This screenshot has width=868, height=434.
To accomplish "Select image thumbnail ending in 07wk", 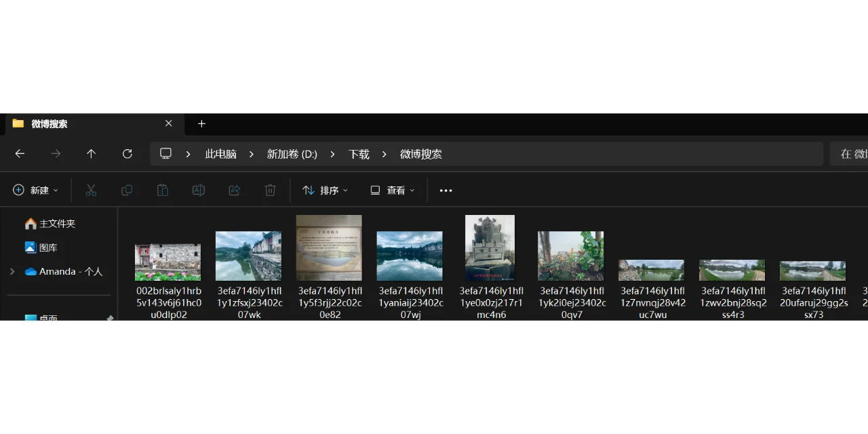I will coord(248,256).
